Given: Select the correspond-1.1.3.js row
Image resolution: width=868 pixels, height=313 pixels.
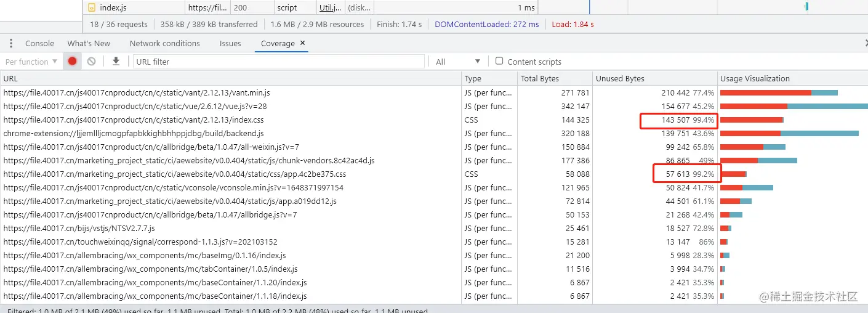Looking at the screenshot, I should point(434,242).
